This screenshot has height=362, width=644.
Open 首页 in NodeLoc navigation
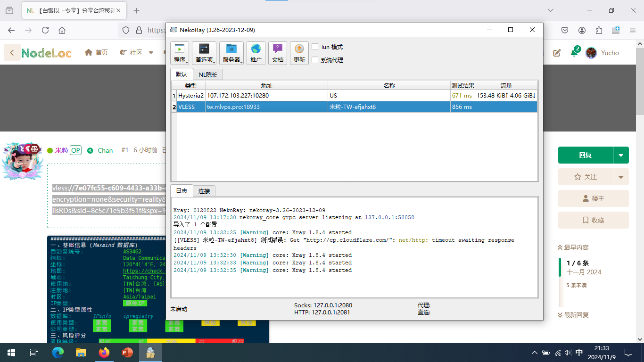(96, 52)
